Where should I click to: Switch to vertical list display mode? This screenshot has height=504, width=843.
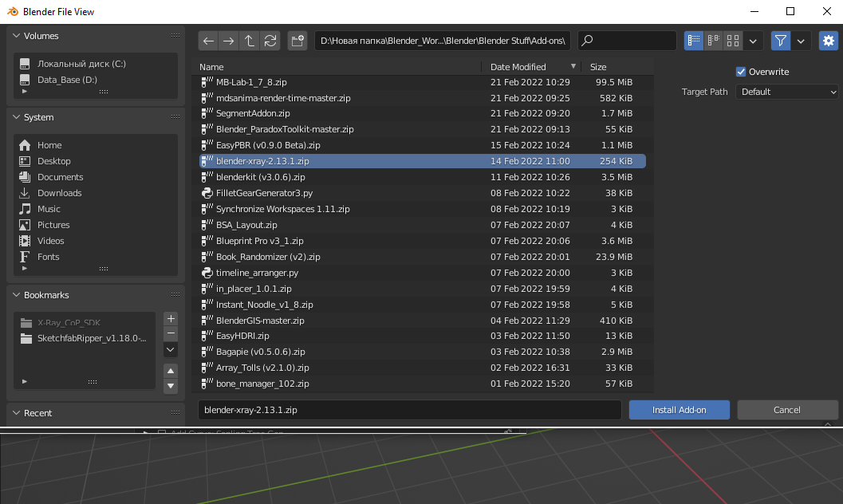694,41
